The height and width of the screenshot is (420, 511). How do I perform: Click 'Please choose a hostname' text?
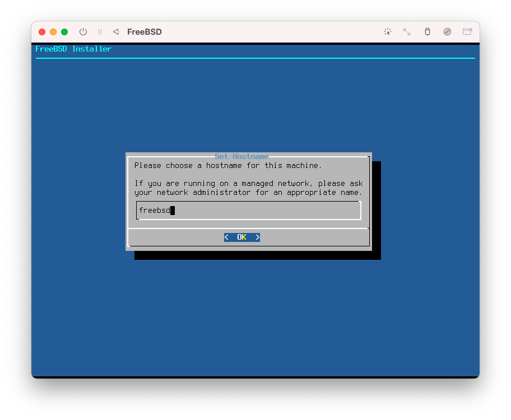(x=188, y=166)
